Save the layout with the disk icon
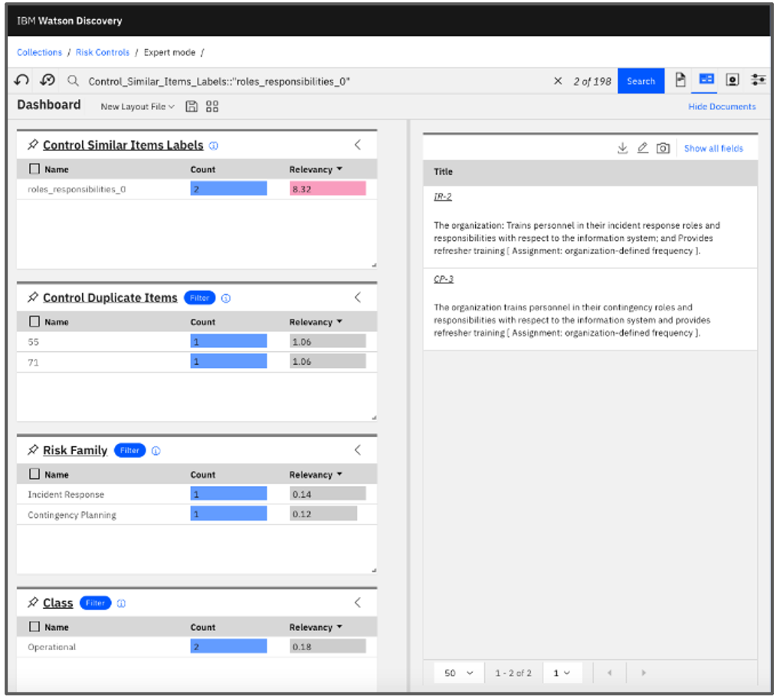The width and height of the screenshot is (777, 700). tap(192, 107)
